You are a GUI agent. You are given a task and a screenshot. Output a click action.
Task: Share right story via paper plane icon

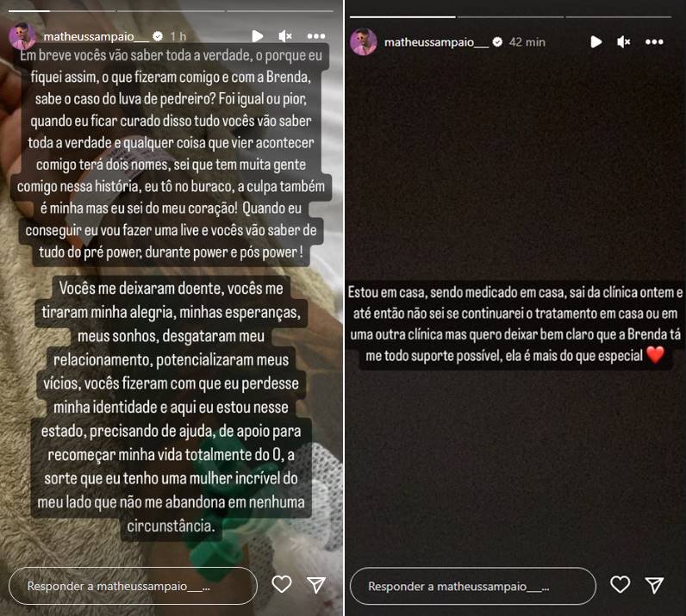pyautogui.click(x=654, y=585)
